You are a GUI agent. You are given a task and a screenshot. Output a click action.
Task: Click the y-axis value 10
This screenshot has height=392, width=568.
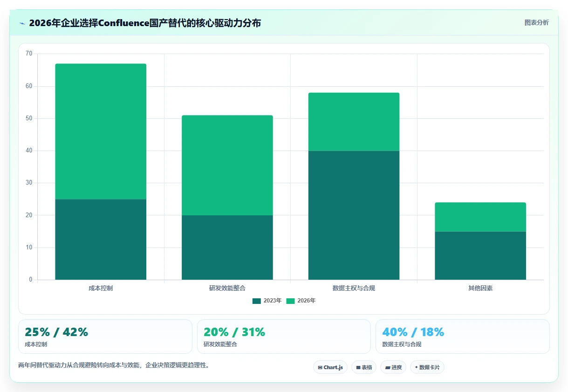(29, 248)
